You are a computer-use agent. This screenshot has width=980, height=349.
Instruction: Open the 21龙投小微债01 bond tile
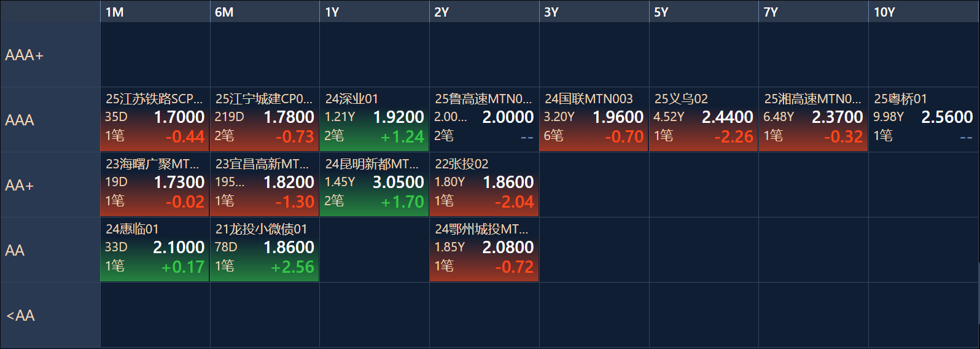(x=265, y=249)
